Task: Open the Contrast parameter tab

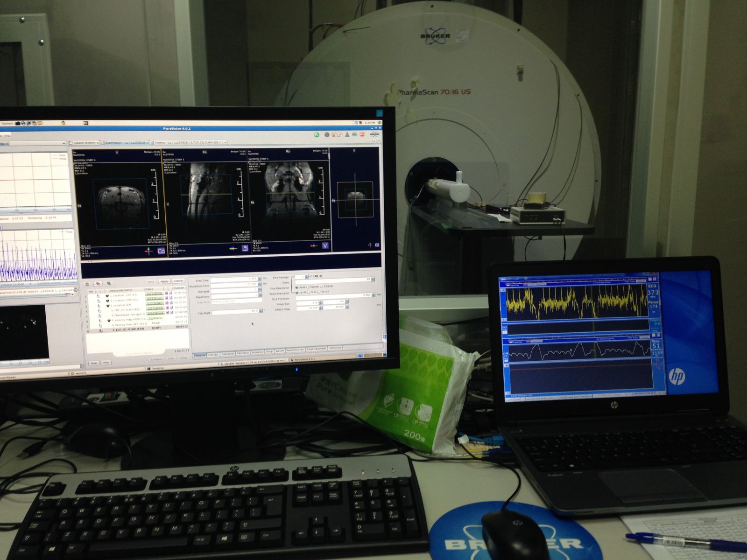Action: [x=213, y=355]
